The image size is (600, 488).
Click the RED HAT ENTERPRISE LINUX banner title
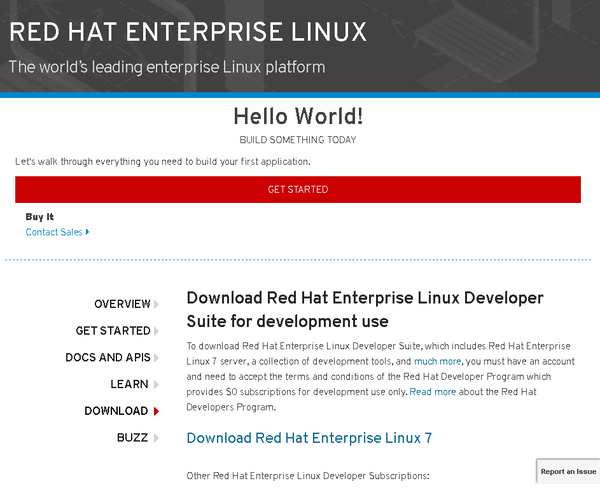[188, 32]
